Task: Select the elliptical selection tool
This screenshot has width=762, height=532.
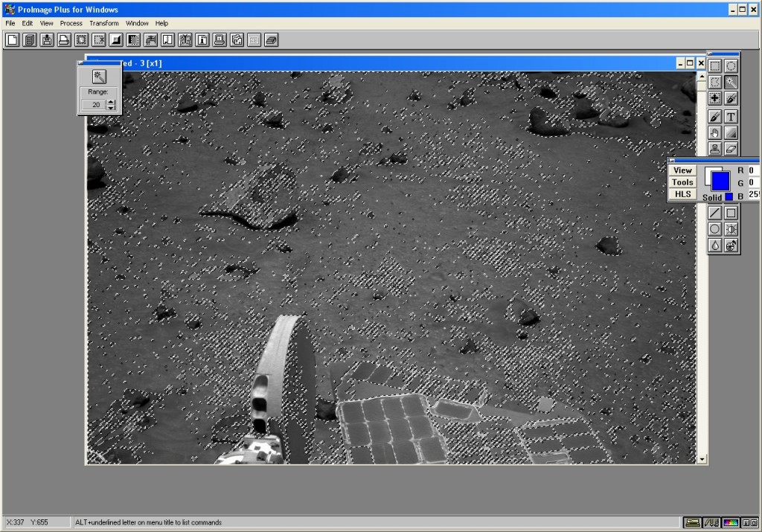Action: [731, 66]
